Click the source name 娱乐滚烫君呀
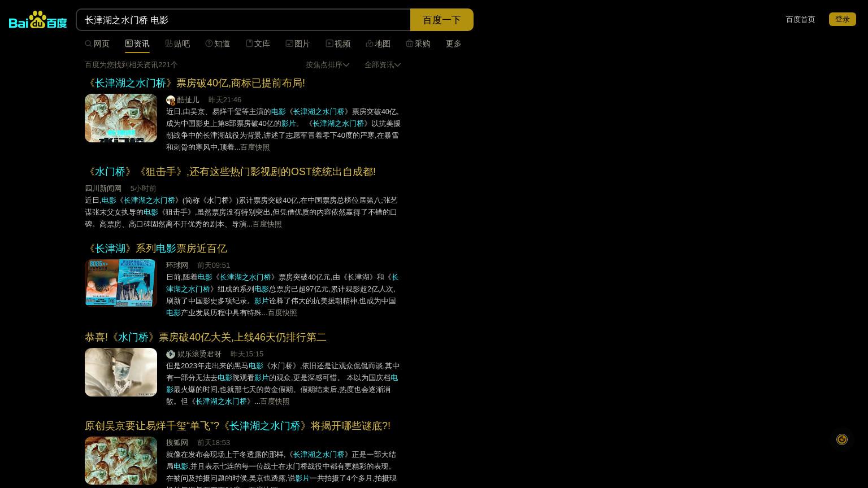The width and height of the screenshot is (868, 488). coord(199,354)
